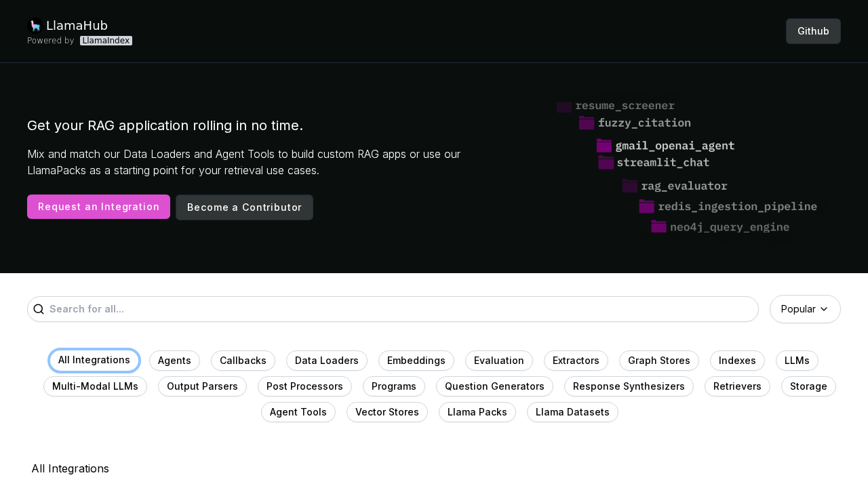868x488 pixels.
Task: Click inside the search field
Action: (x=271, y=309)
